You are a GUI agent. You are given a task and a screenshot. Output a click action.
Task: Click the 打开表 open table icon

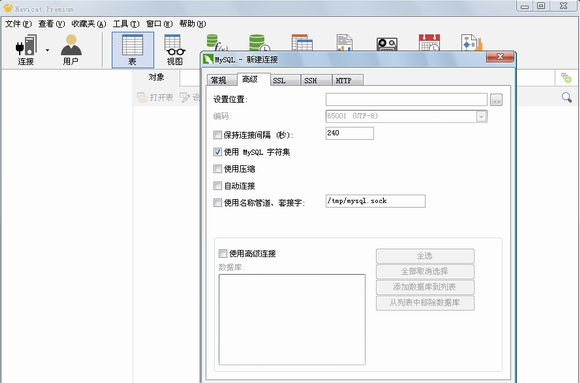click(x=142, y=97)
